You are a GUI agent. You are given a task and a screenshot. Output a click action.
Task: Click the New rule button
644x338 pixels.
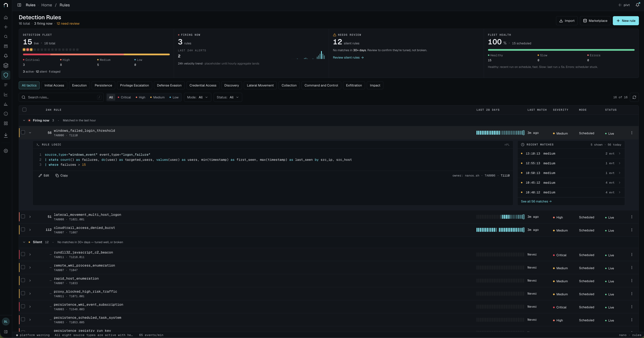626,21
